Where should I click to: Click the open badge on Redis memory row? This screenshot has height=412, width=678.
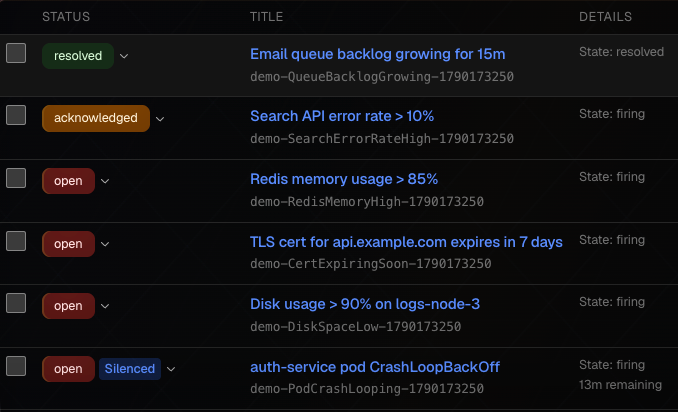[68, 181]
